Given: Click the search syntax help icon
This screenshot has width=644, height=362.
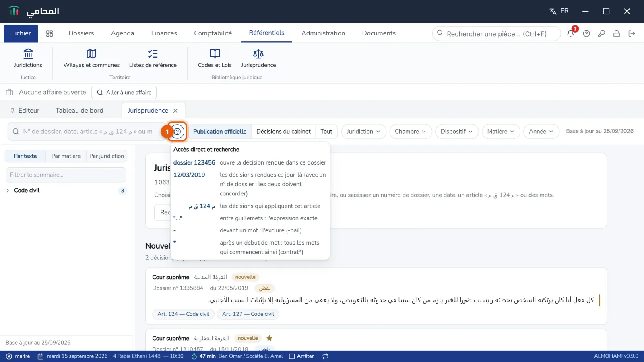Looking at the screenshot, I should pos(177,132).
